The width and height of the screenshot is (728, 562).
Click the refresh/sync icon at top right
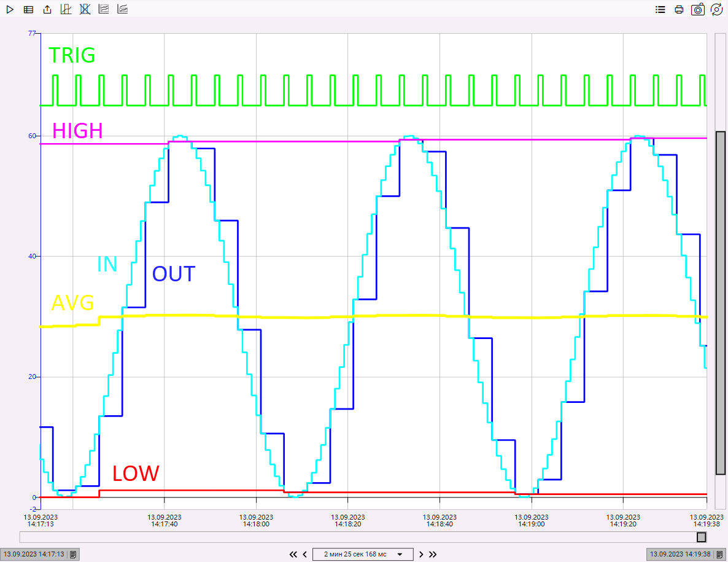click(716, 10)
